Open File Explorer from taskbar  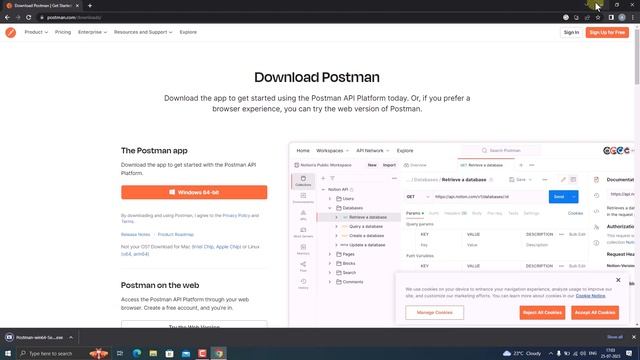click(153, 353)
